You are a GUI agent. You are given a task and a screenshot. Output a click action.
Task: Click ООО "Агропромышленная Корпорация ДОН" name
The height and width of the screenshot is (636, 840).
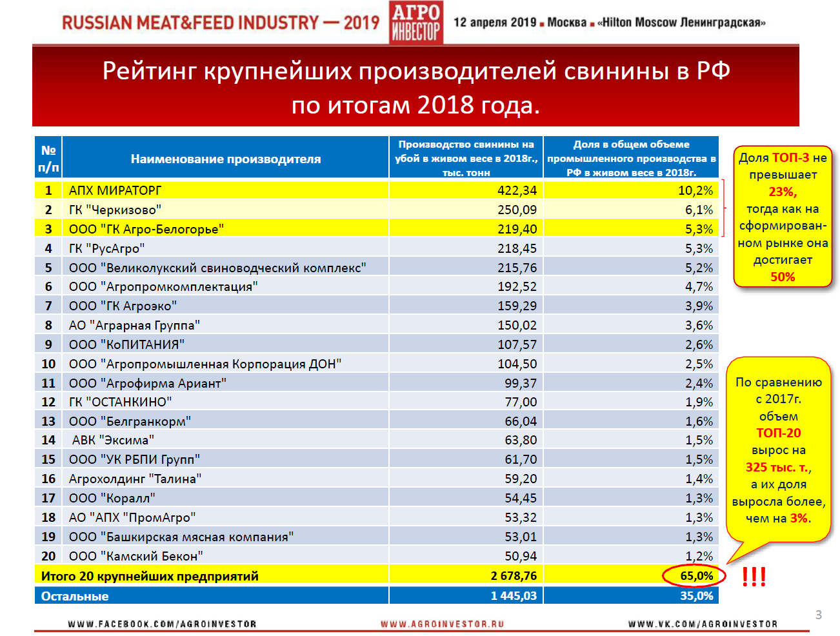[205, 364]
